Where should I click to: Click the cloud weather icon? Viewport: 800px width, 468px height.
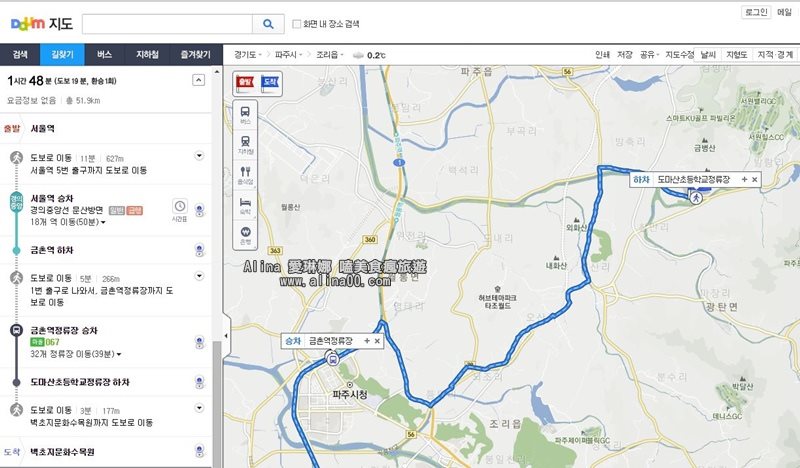coord(358,55)
